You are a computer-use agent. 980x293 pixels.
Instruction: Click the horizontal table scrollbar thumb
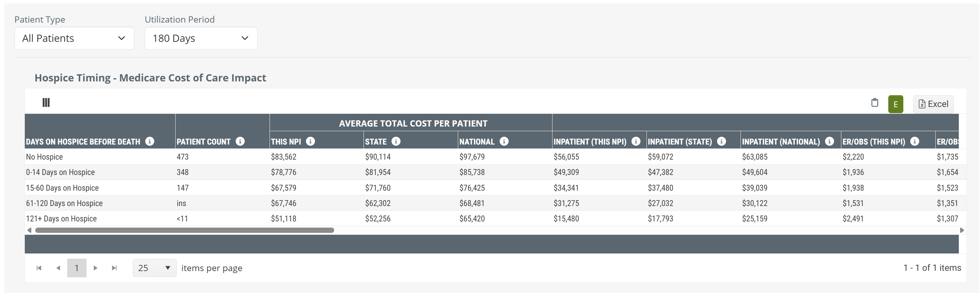tap(184, 230)
